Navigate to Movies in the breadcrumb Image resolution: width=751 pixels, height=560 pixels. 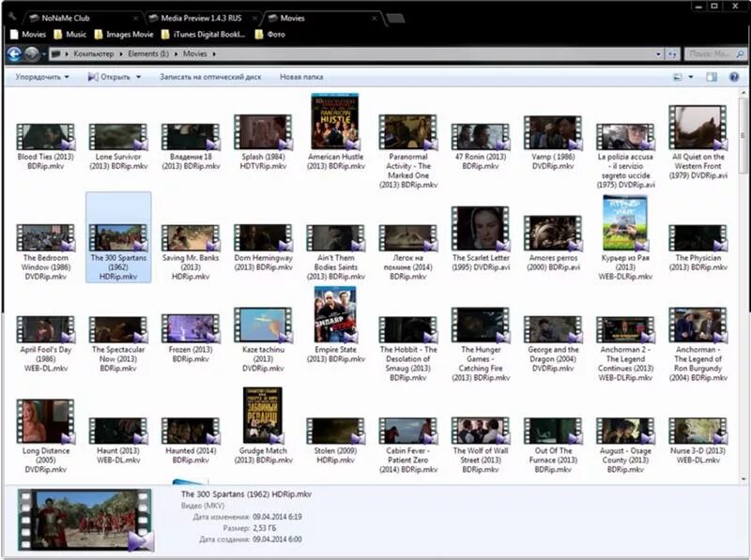pyautogui.click(x=195, y=54)
